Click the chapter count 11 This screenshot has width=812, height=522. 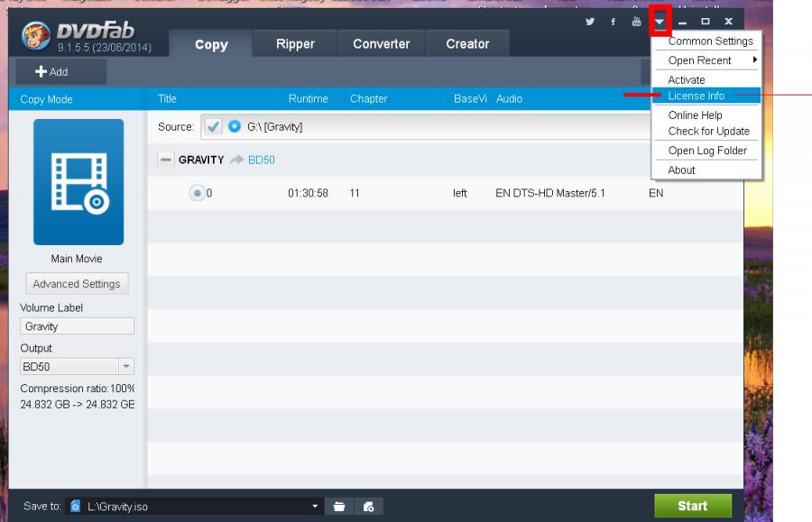click(355, 193)
